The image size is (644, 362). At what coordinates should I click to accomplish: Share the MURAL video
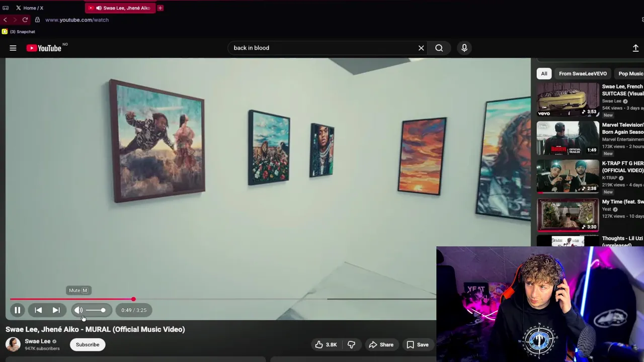381,344
